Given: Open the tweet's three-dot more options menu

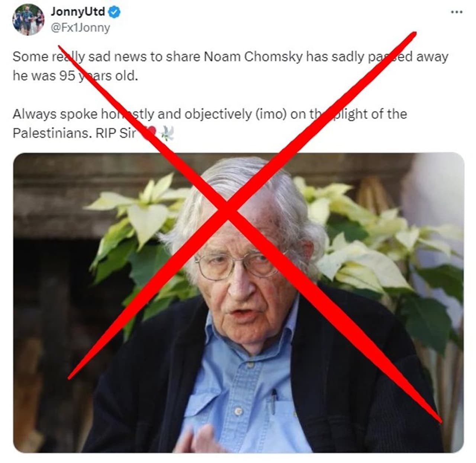Looking at the screenshot, I should (456, 12).
